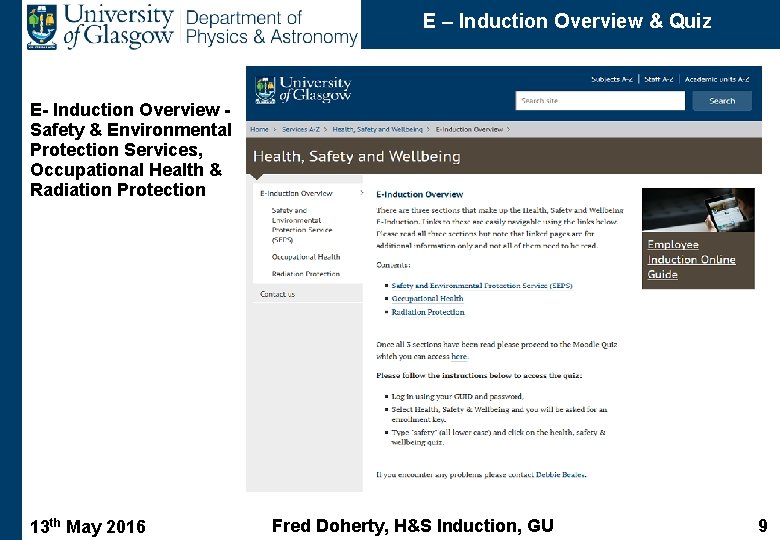Open Occupational Health link in Contents list

click(x=427, y=298)
